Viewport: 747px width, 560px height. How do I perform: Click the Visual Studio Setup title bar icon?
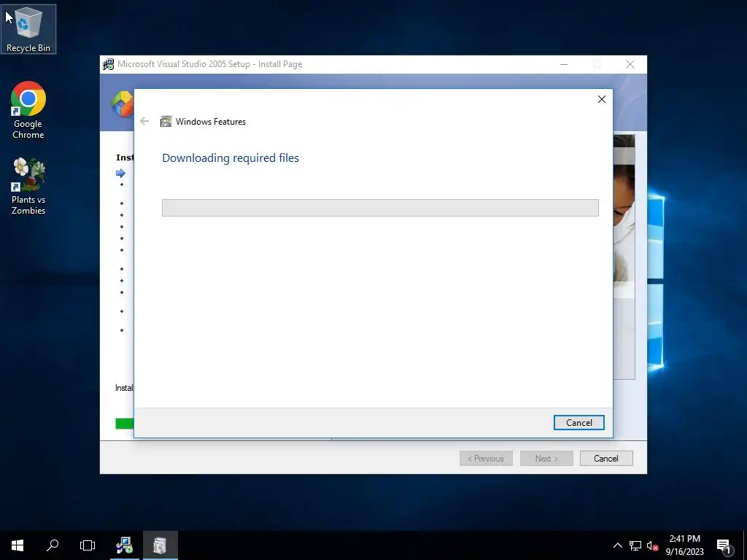click(108, 64)
